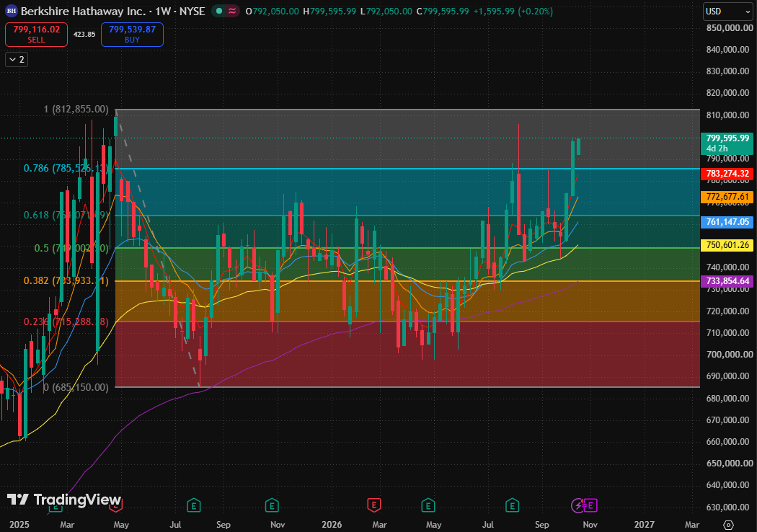Screen dimensions: 757x532
Task: Open the red earnings E marker before Mar 2026
Action: click(x=373, y=505)
